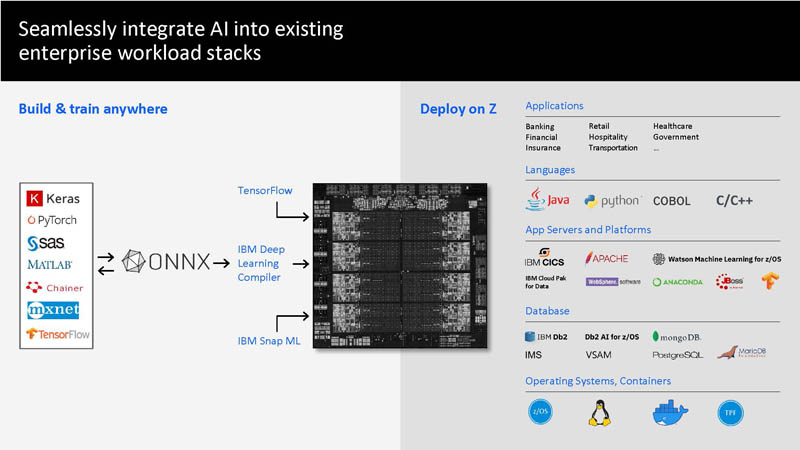
Task: Select the Chainer logo
Action: pyautogui.click(x=55, y=288)
